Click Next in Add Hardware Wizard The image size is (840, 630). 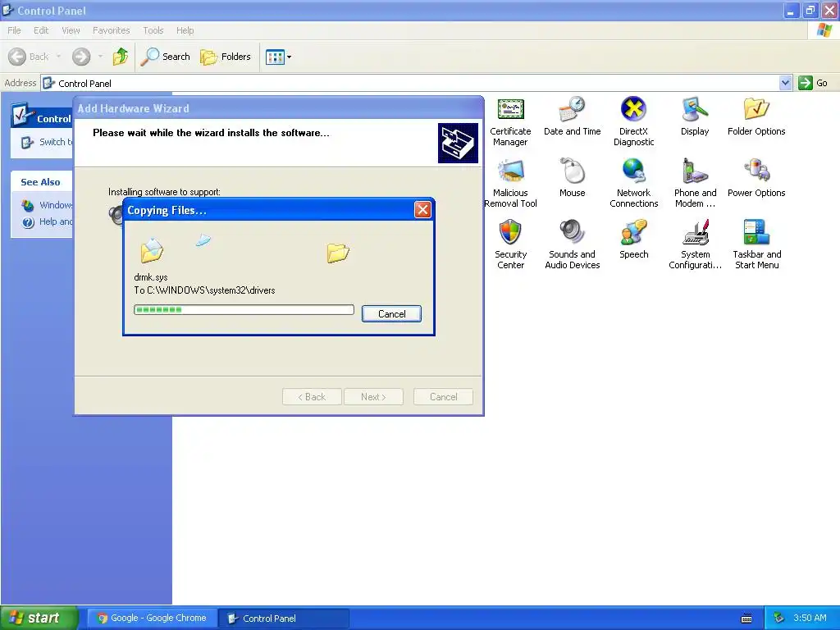pyautogui.click(x=373, y=397)
